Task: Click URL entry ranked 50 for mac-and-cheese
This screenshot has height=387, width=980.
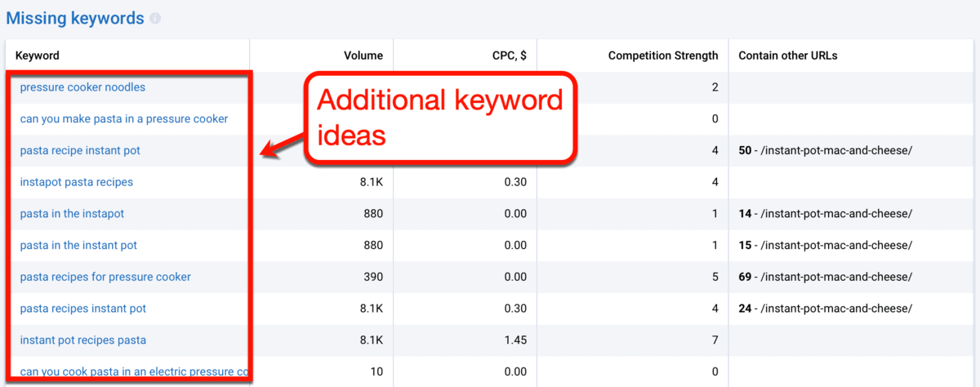Action: click(x=825, y=151)
